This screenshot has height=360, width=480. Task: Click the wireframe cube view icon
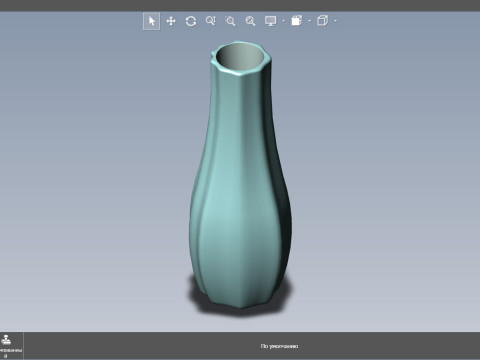tap(322, 21)
